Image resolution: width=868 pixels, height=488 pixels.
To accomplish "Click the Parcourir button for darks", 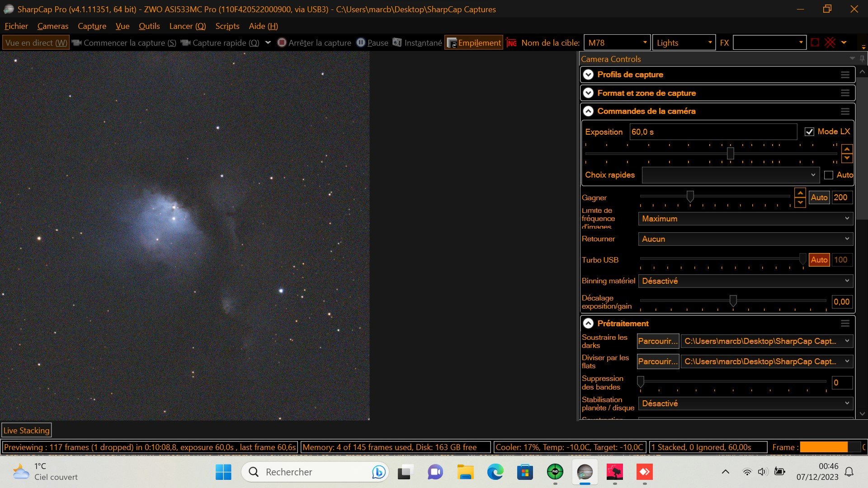I will [658, 341].
